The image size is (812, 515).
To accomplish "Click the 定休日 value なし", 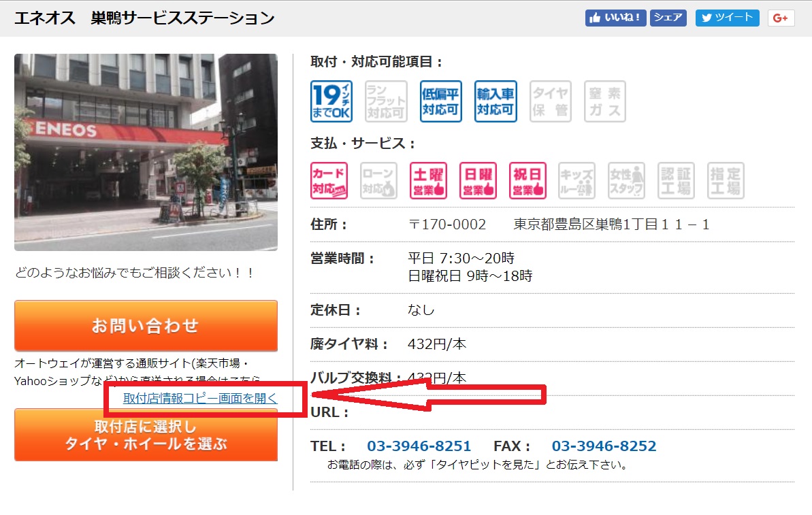I will 421,310.
